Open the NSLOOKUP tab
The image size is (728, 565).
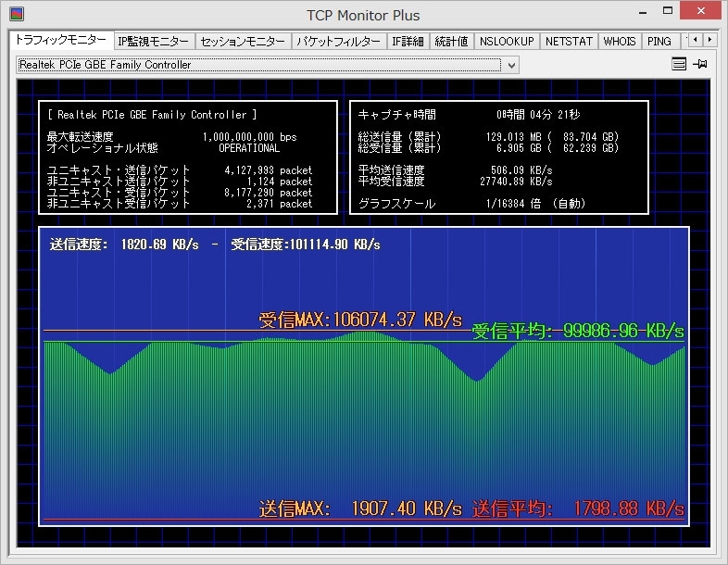click(507, 42)
